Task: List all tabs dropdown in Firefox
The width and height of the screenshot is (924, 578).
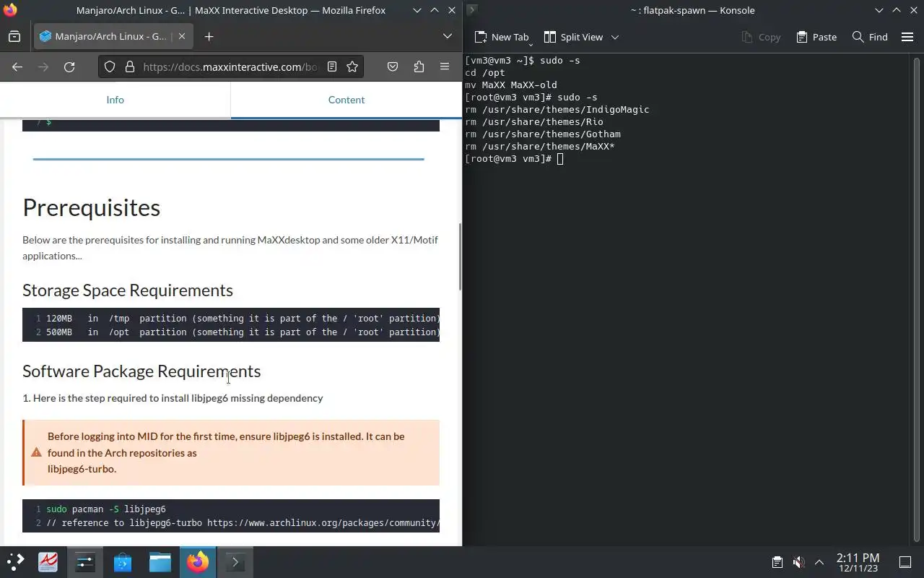Action: pos(448,36)
